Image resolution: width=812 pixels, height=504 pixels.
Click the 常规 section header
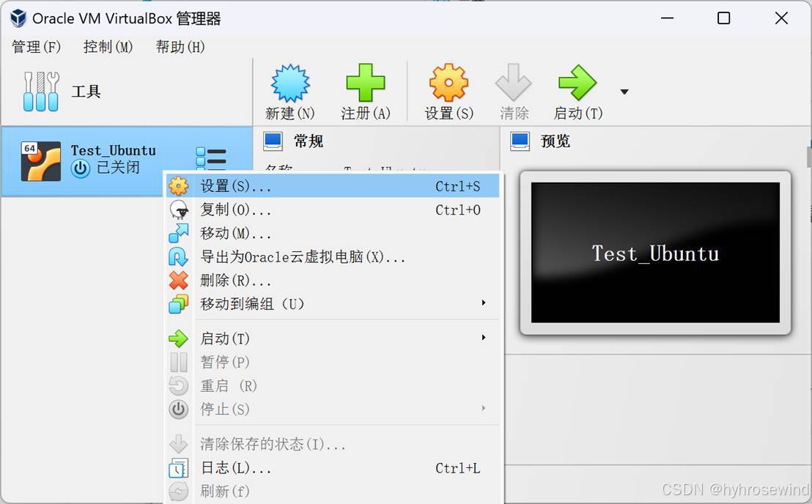click(x=308, y=141)
